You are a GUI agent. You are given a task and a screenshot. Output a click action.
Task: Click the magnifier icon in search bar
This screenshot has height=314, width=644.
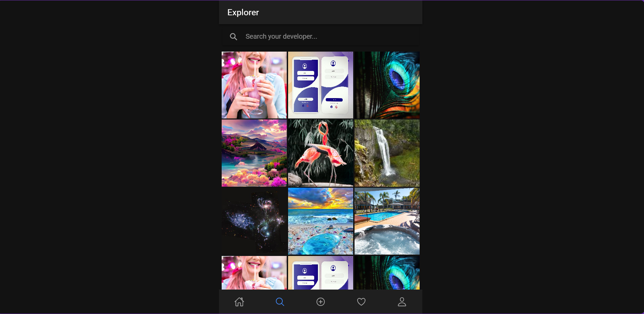pos(234,37)
